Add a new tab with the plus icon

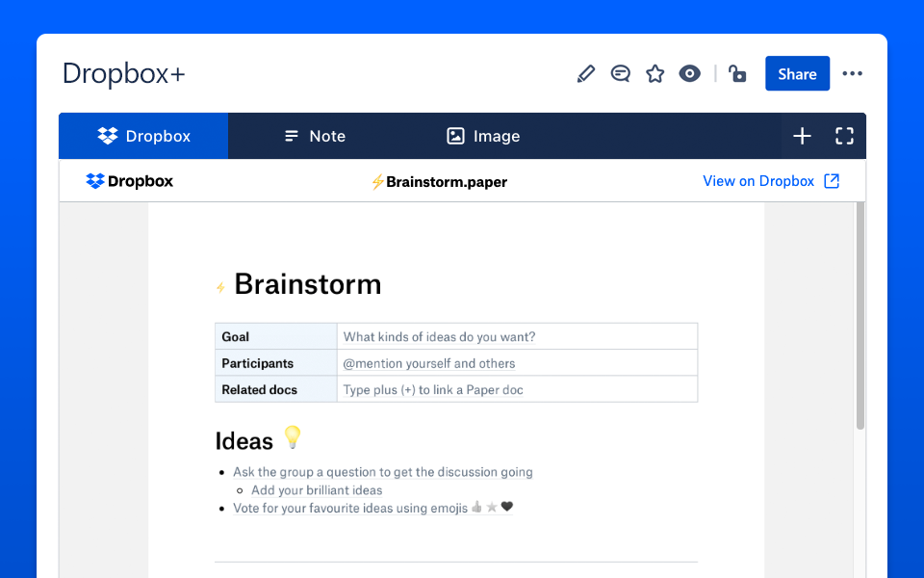click(802, 136)
